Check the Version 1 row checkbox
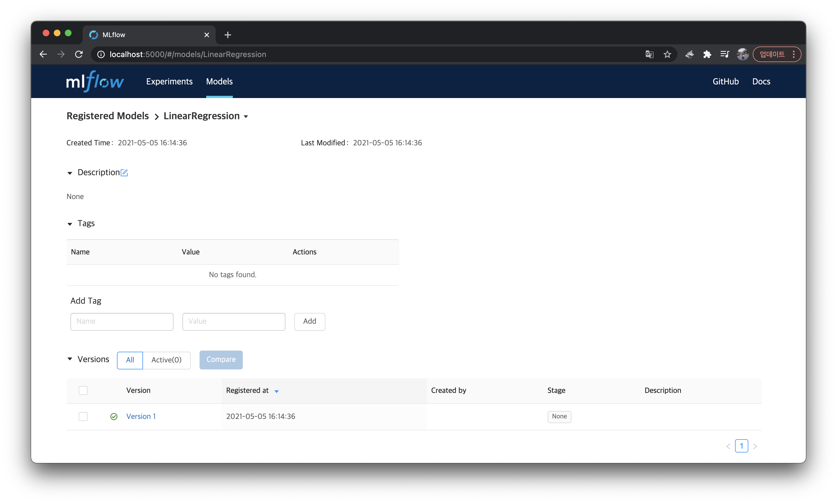 click(83, 416)
